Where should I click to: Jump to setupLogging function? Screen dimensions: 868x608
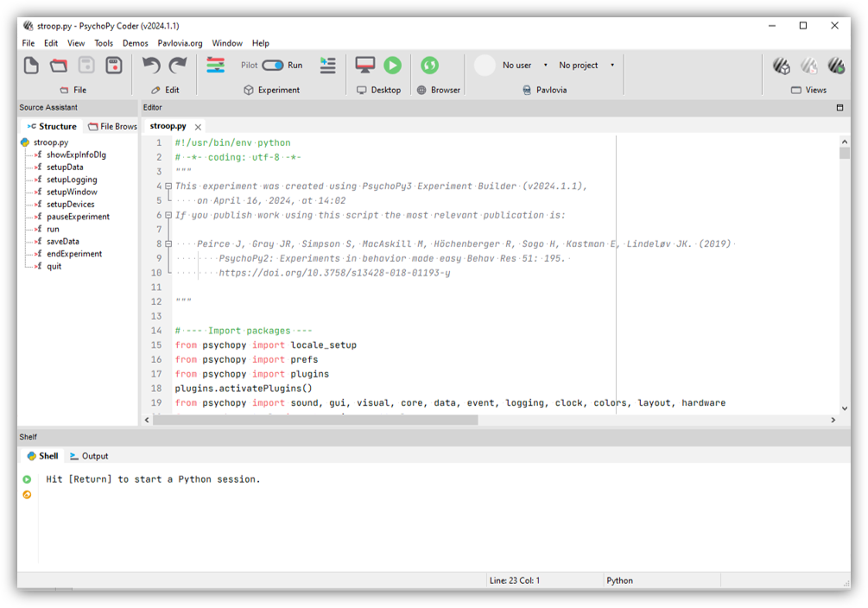tap(72, 180)
